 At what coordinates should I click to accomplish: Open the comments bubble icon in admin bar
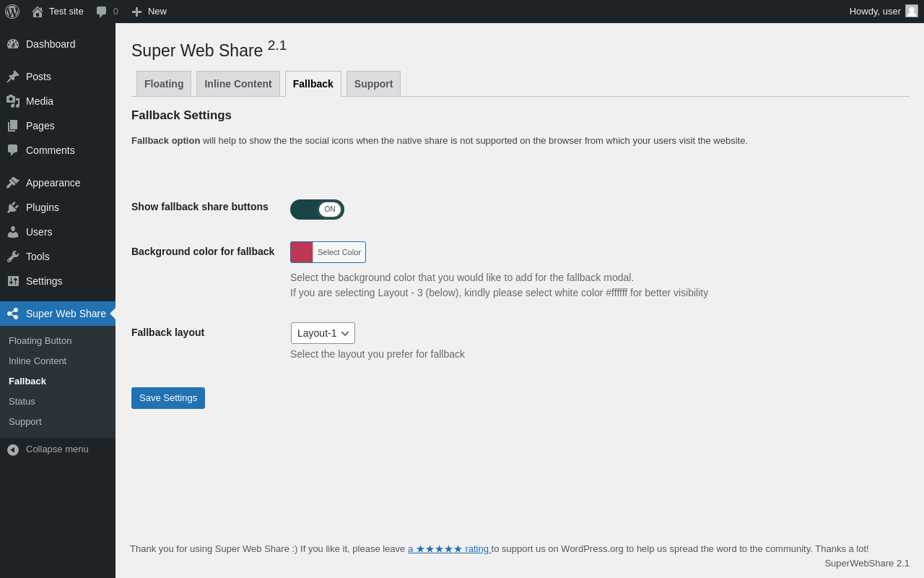pyautogui.click(x=102, y=12)
